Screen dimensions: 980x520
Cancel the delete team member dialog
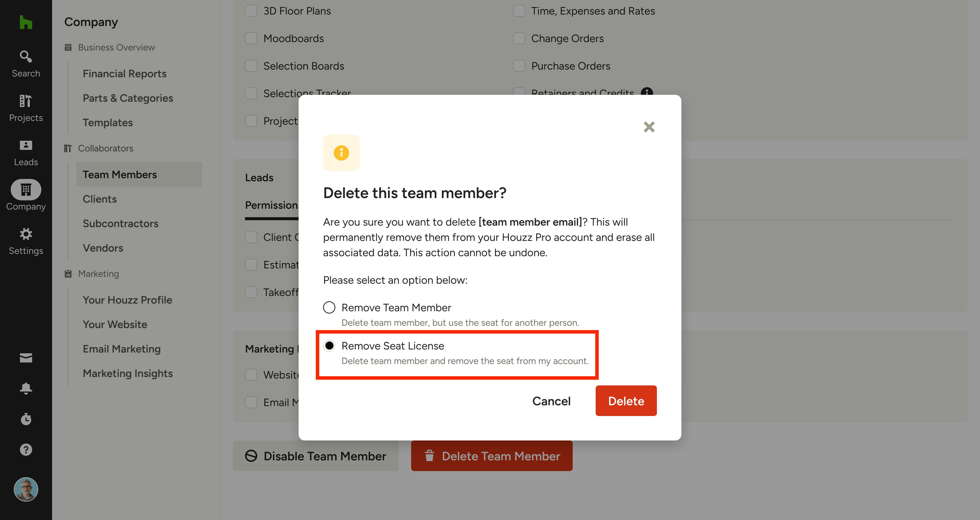[x=551, y=401]
